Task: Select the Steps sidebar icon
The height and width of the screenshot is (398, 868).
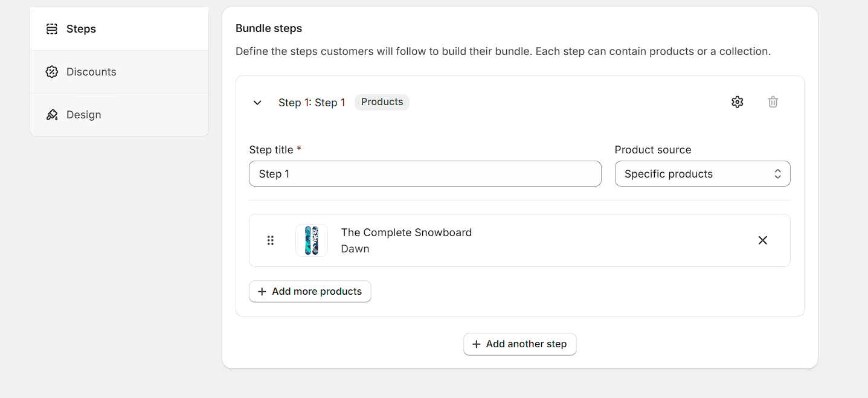Action: [x=52, y=28]
